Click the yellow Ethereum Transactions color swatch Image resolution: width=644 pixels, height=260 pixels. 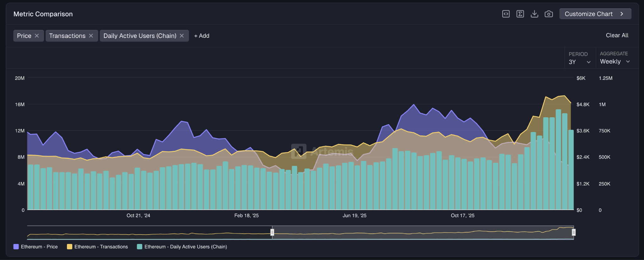(69, 247)
